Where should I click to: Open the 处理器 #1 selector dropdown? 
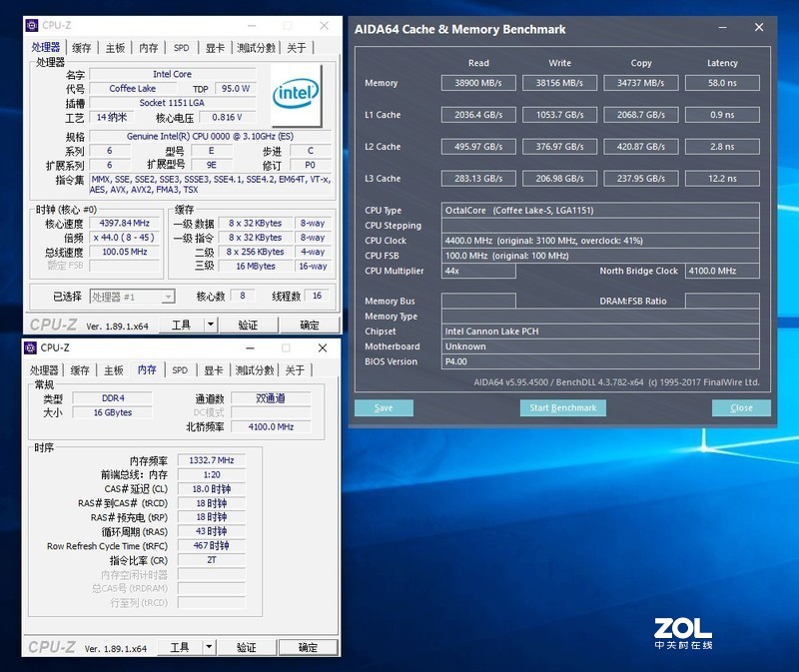(166, 296)
